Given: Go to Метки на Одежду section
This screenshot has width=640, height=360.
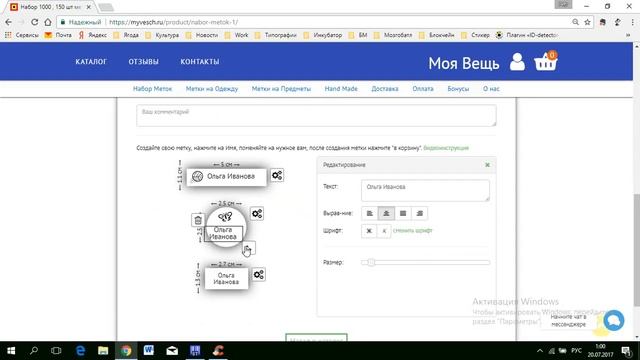Looking at the screenshot, I should 212,89.
